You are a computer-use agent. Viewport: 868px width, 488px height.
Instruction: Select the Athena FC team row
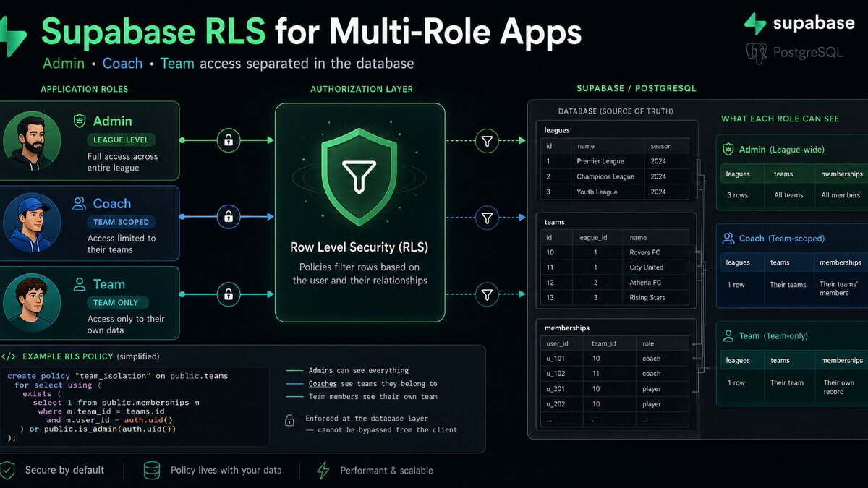tap(614, 283)
